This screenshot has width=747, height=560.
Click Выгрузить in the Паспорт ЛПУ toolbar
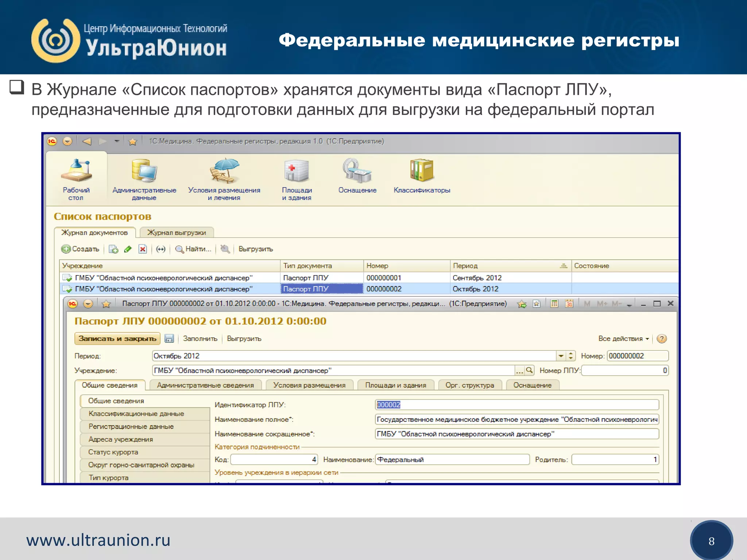click(244, 339)
